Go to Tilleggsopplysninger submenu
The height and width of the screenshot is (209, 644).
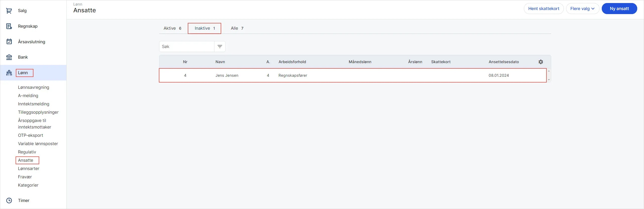coord(38,112)
